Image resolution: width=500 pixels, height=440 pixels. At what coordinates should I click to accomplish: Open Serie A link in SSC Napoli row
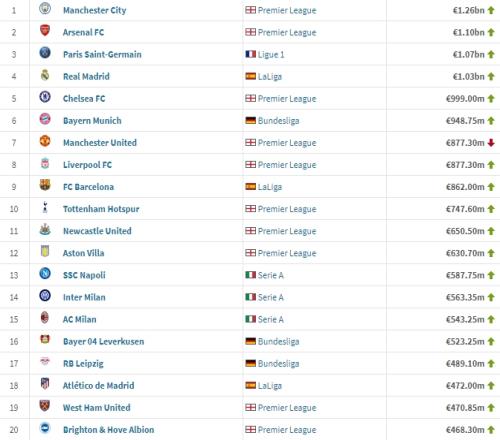click(x=270, y=275)
